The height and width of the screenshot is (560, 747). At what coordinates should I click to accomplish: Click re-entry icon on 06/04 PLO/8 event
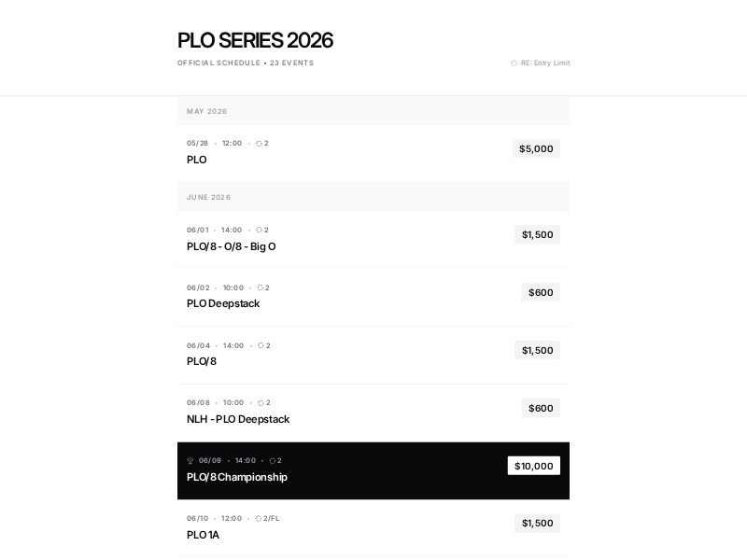[x=261, y=345]
